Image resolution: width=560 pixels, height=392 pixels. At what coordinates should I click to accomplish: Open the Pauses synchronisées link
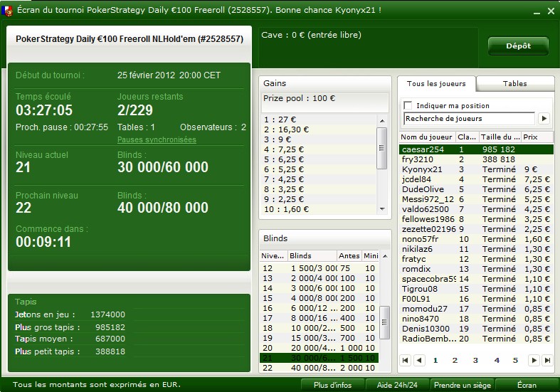tap(157, 139)
